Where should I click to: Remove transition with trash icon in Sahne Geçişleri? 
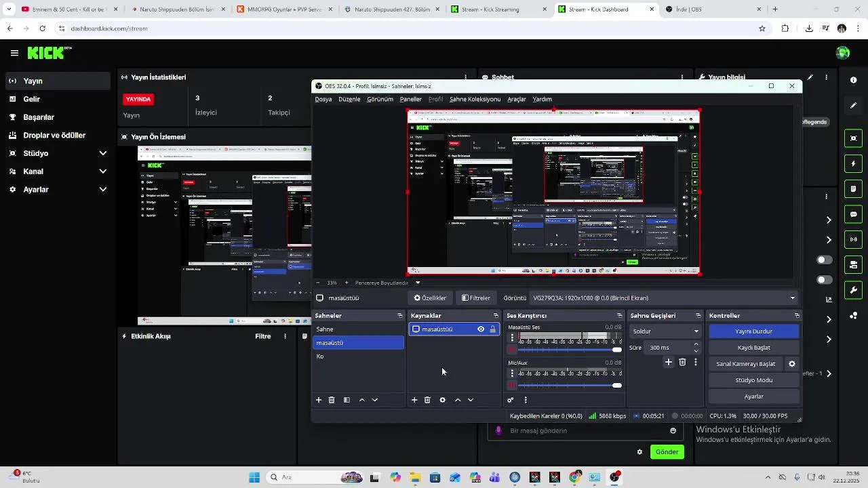(x=682, y=363)
